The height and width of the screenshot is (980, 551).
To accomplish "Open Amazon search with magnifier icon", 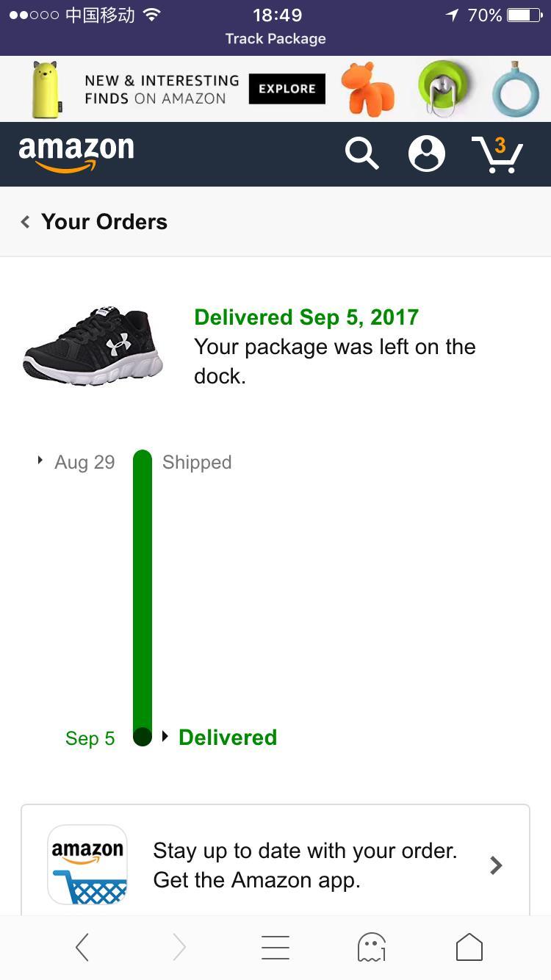I will click(361, 154).
